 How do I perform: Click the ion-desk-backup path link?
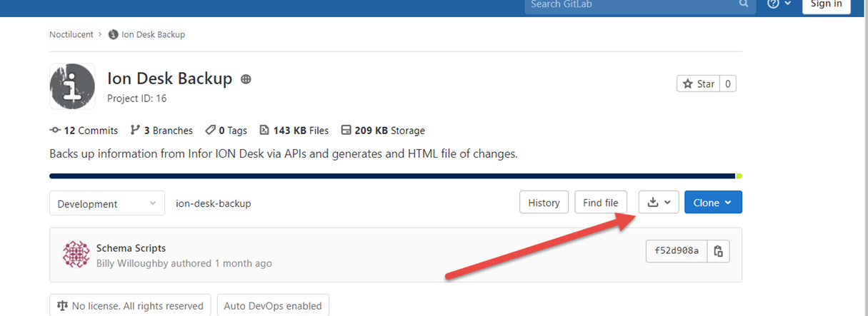(x=214, y=203)
